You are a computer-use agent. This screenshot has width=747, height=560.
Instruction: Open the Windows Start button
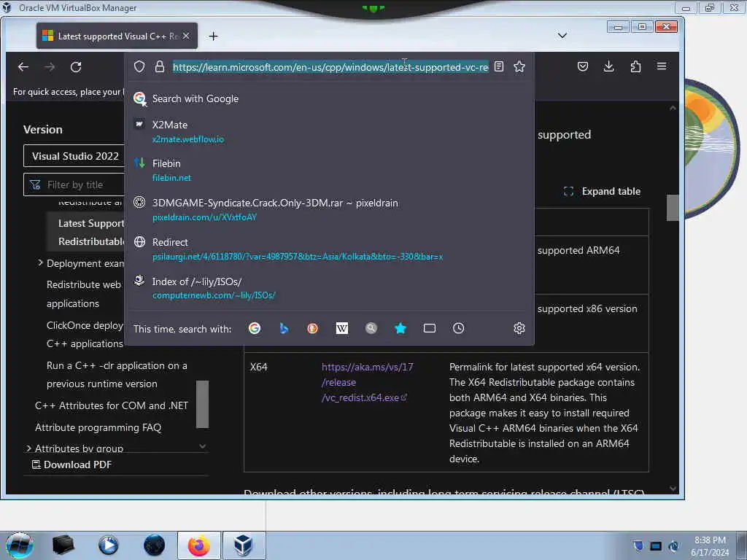click(19, 545)
